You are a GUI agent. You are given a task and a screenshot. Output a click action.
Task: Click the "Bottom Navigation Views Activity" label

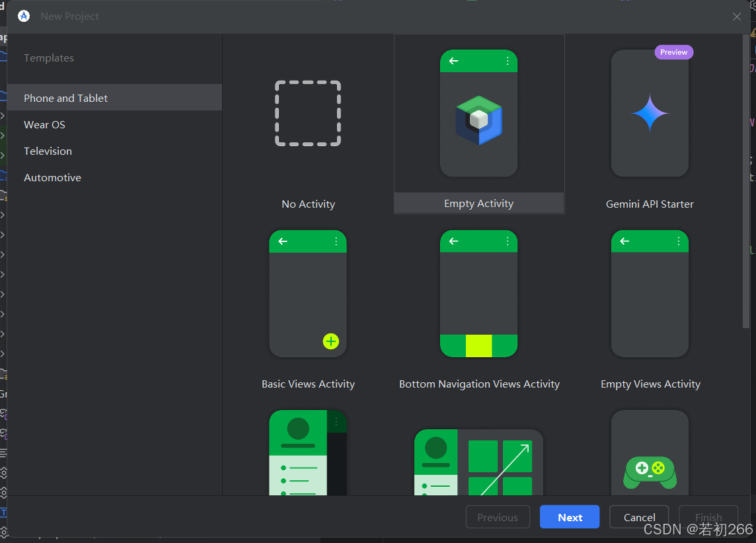tap(479, 384)
